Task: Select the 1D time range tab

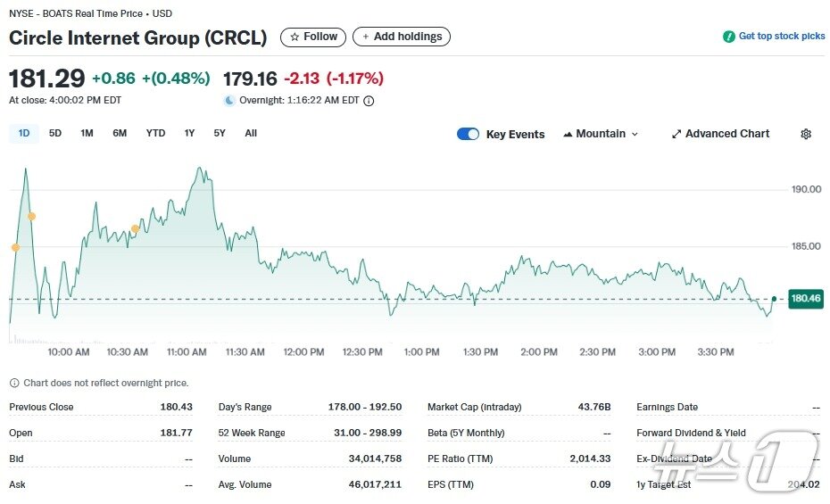Action: 24,133
